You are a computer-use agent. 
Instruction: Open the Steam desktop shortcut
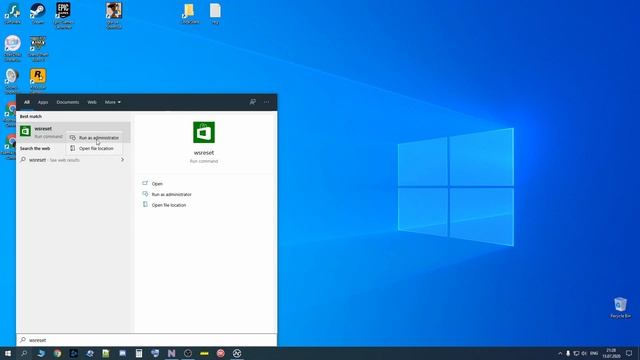coord(38,13)
